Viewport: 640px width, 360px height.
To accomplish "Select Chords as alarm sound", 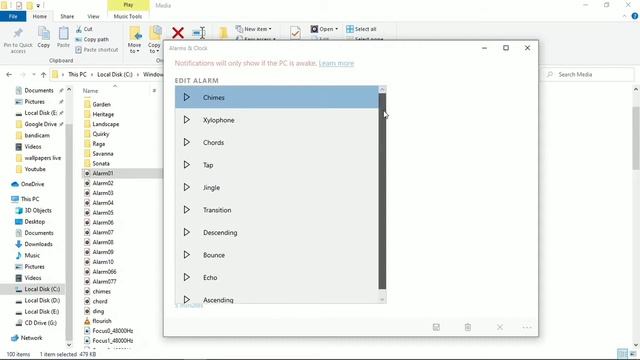I will click(277, 142).
